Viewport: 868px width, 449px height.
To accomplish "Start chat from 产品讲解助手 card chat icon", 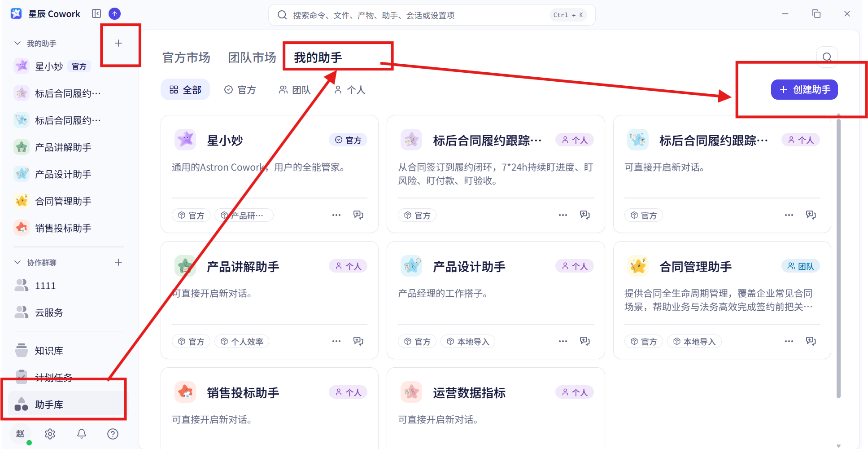I will [x=358, y=341].
